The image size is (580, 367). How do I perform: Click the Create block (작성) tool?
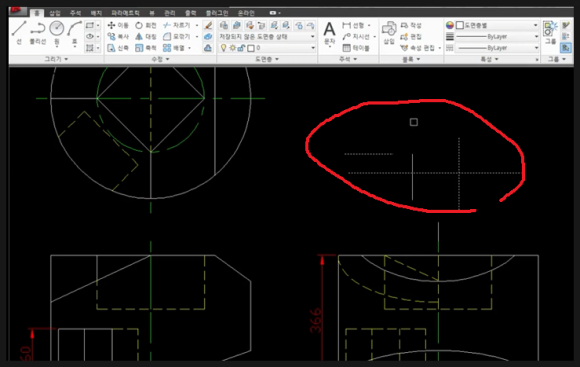pyautogui.click(x=411, y=25)
